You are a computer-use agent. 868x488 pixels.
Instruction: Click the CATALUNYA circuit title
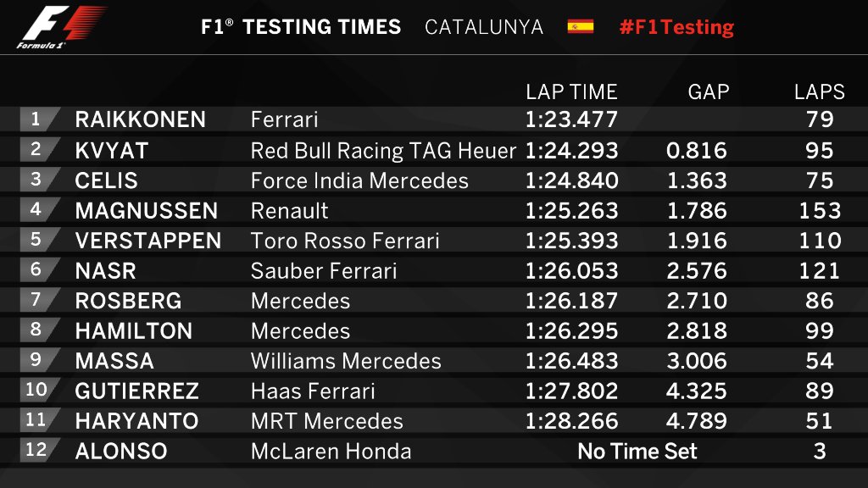(483, 26)
